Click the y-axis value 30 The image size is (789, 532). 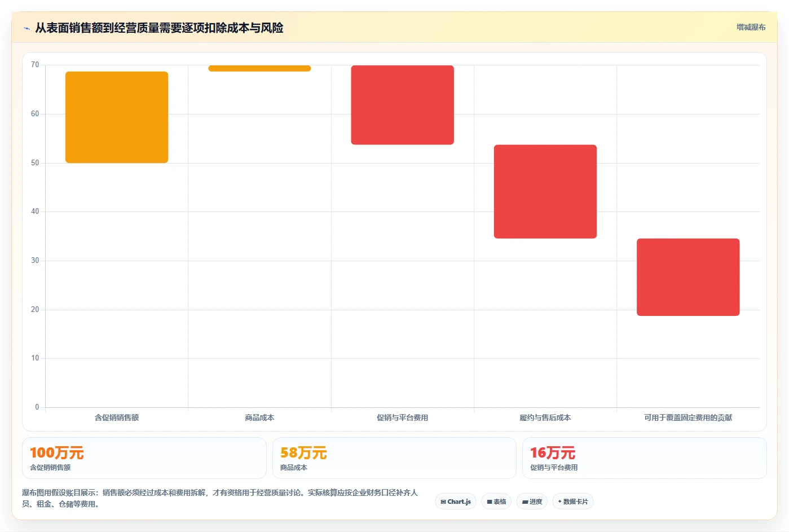tap(35, 261)
